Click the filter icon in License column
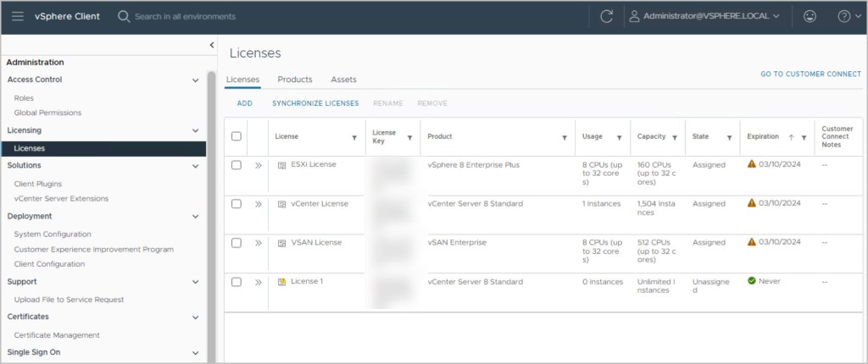Screen dimensions: 868x364 tap(354, 137)
